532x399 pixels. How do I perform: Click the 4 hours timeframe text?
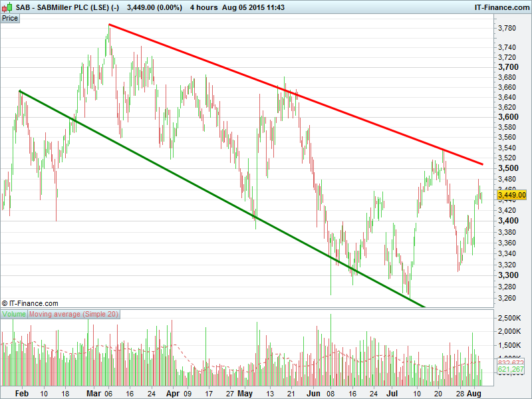(203, 7)
